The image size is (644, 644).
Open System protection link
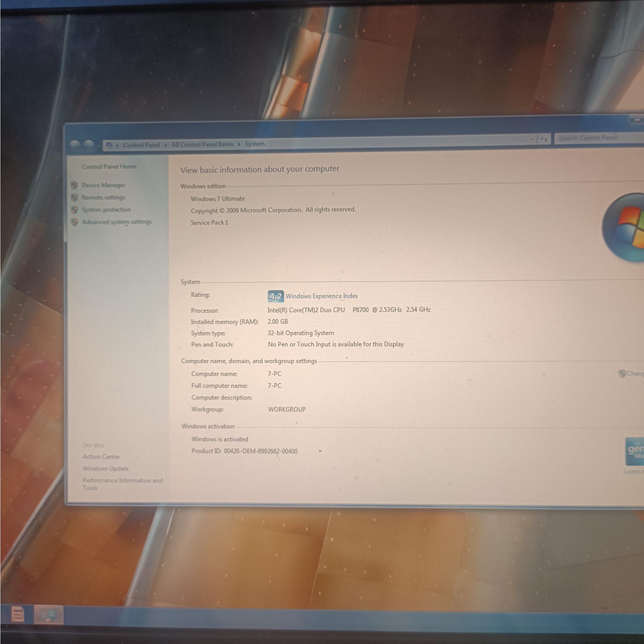106,210
